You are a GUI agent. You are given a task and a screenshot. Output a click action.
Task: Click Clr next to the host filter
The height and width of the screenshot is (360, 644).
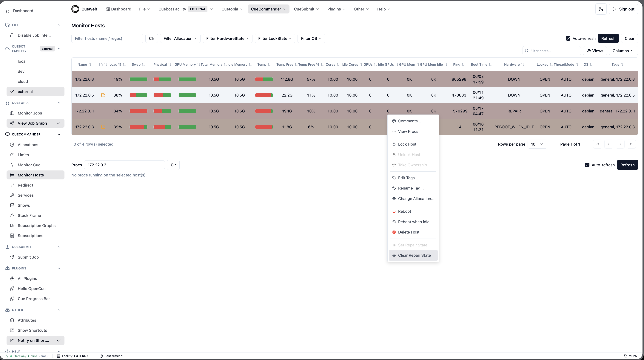point(152,39)
